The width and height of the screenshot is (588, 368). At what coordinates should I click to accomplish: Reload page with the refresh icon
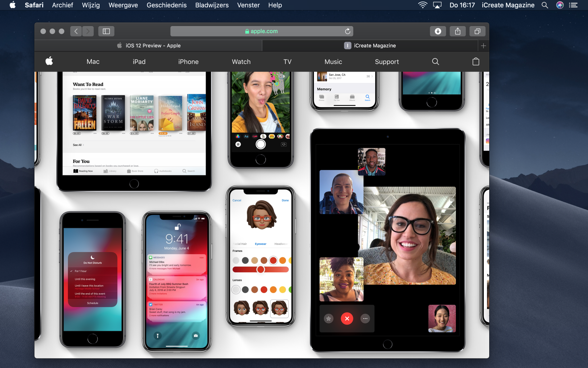tap(347, 31)
